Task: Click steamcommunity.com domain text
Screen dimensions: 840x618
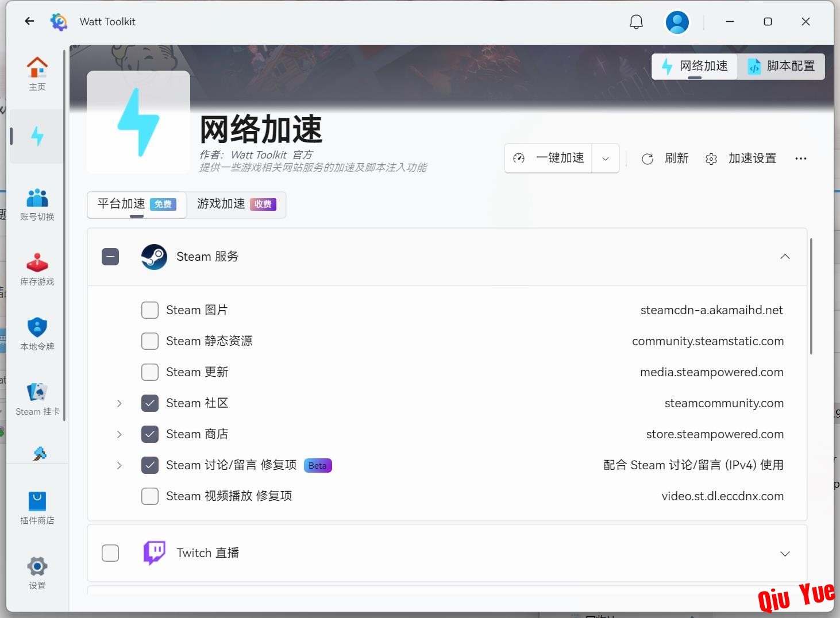Action: click(x=724, y=403)
